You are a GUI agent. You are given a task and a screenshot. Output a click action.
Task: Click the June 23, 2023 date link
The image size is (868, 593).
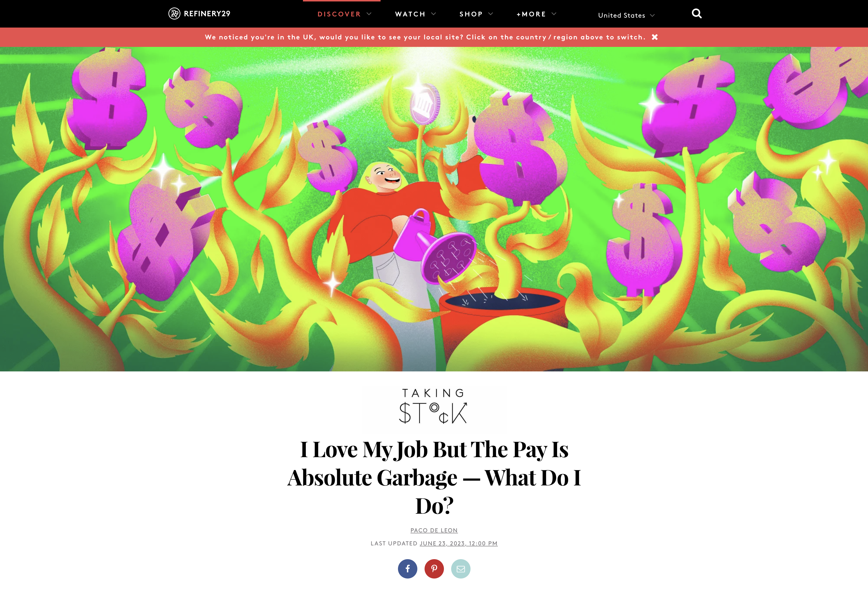point(459,543)
